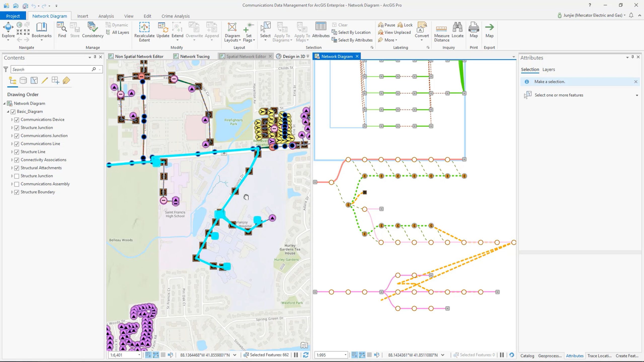Screen dimensions: 644x362
Task: Select the Measure Distance tool
Action: pos(441,29)
